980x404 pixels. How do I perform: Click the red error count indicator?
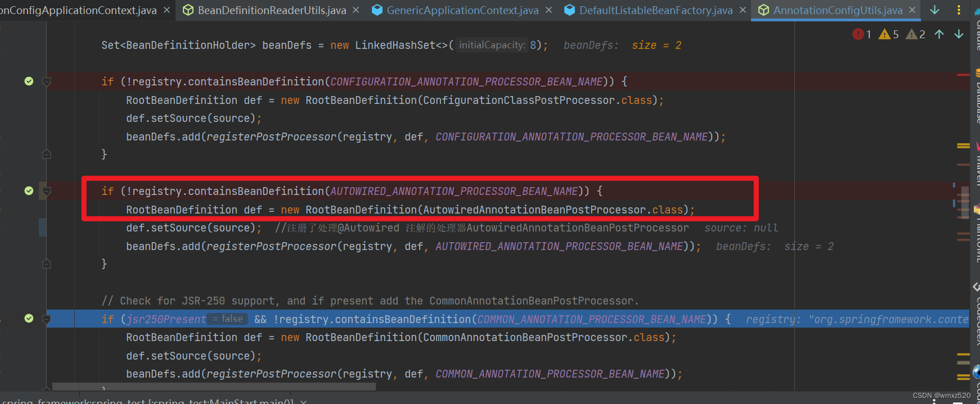point(862,34)
